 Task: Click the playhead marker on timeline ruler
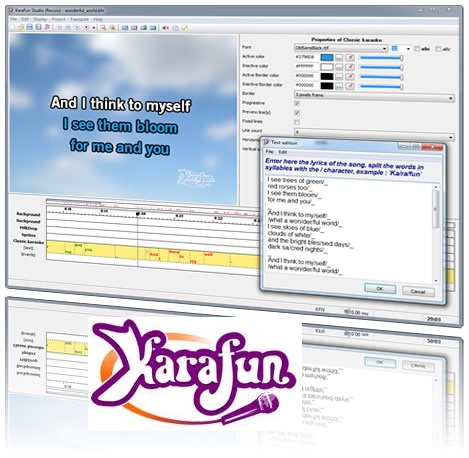tap(138, 214)
